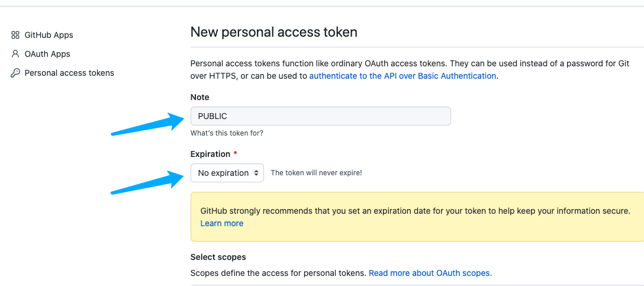Click the Select scopes heading

[x=218, y=257]
